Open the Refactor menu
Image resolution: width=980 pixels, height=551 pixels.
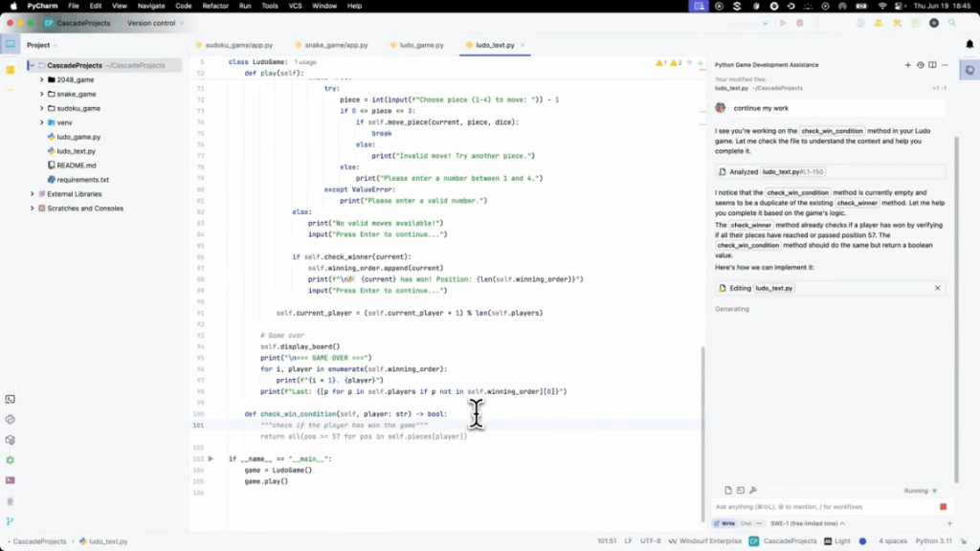click(215, 6)
